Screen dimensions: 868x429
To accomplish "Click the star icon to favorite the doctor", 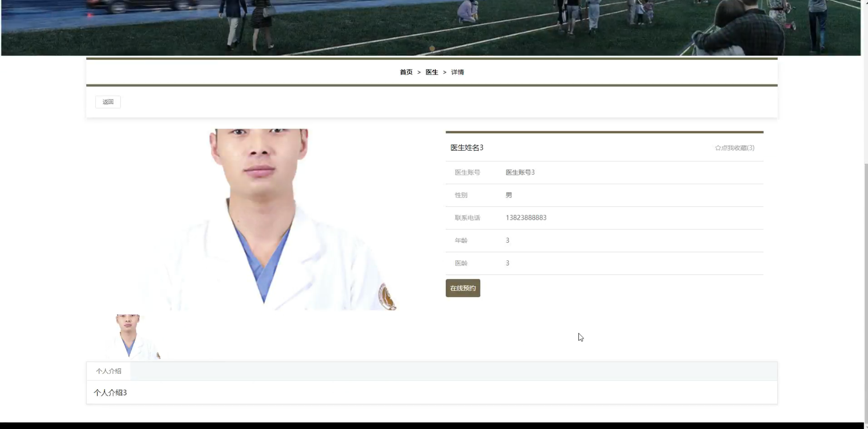I will pyautogui.click(x=718, y=147).
